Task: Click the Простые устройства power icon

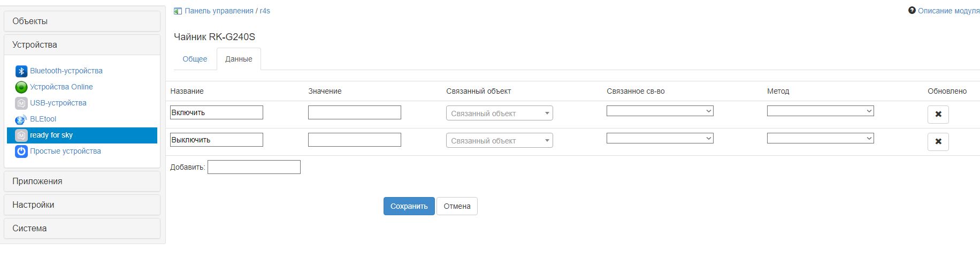Action: tap(21, 152)
